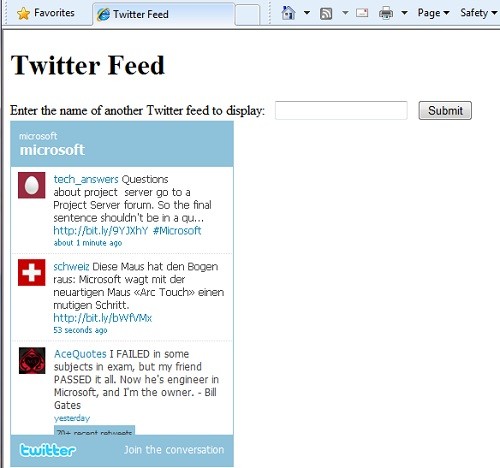This screenshot has width=500, height=468.
Task: Open the '53 seconds ago' timestamp
Action: tap(80, 330)
